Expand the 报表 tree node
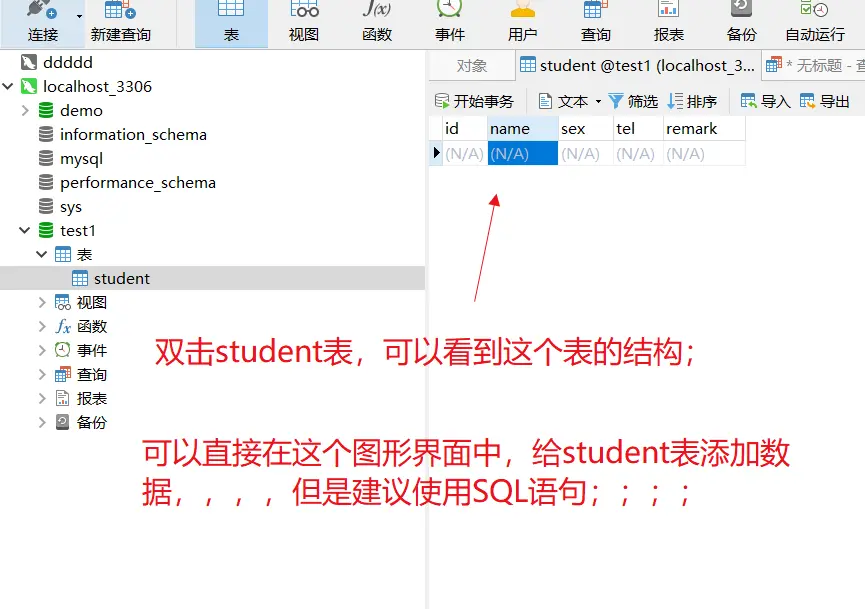 point(42,398)
